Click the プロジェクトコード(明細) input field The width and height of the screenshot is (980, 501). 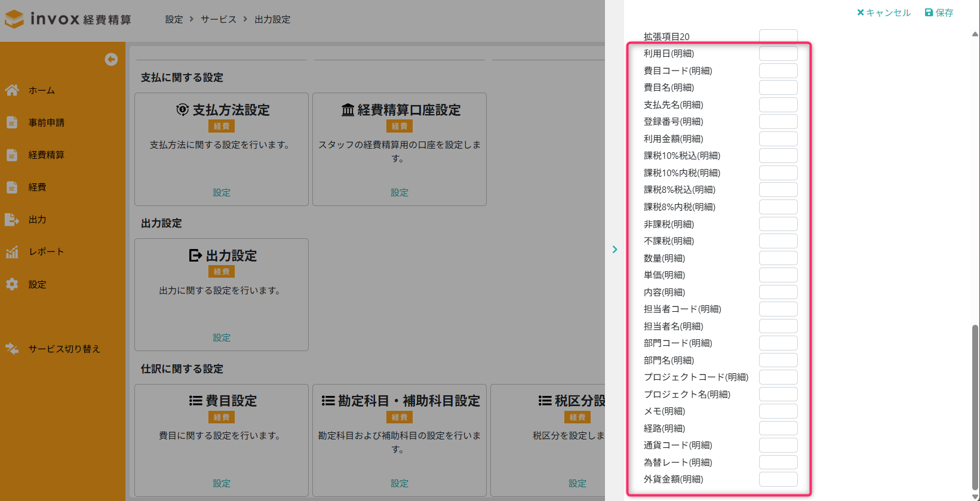[778, 377]
